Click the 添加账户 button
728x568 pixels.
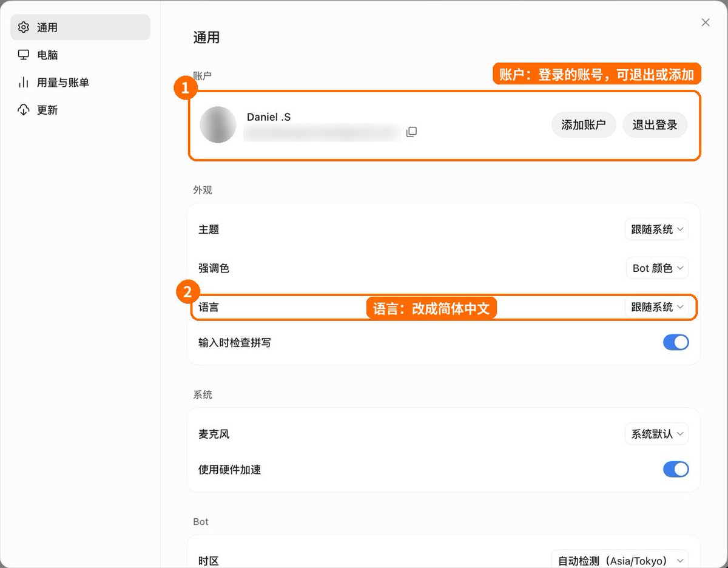coord(584,125)
